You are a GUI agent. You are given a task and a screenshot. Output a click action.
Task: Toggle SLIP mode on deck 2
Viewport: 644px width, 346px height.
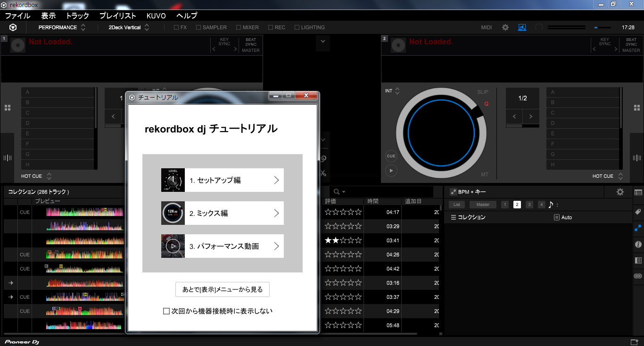(483, 92)
